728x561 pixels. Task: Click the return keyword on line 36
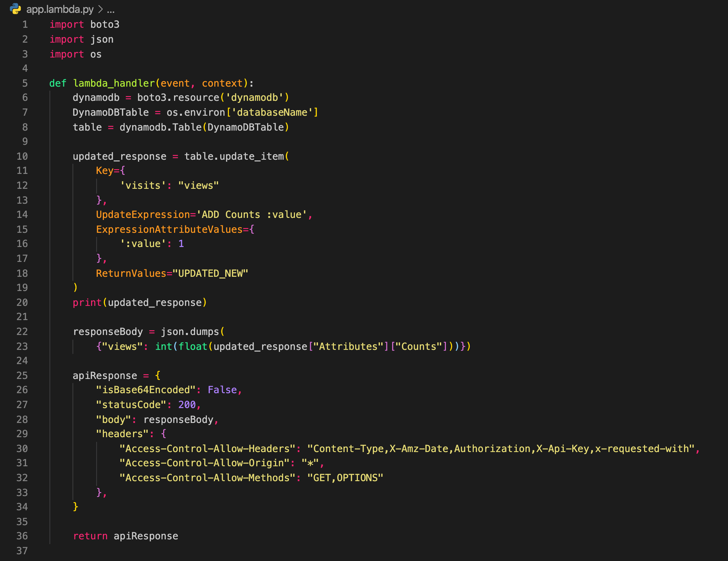90,536
